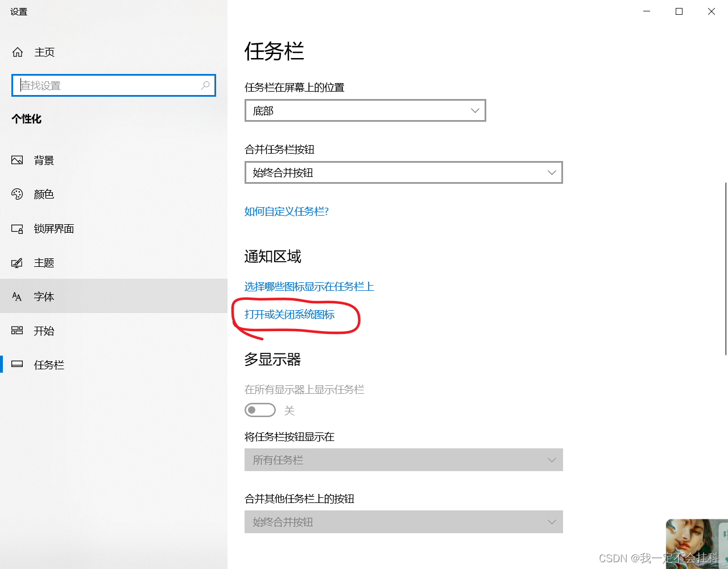Click the 将任务栏按钮显示在 label
Screen dimensions: 728x569
pos(289,437)
